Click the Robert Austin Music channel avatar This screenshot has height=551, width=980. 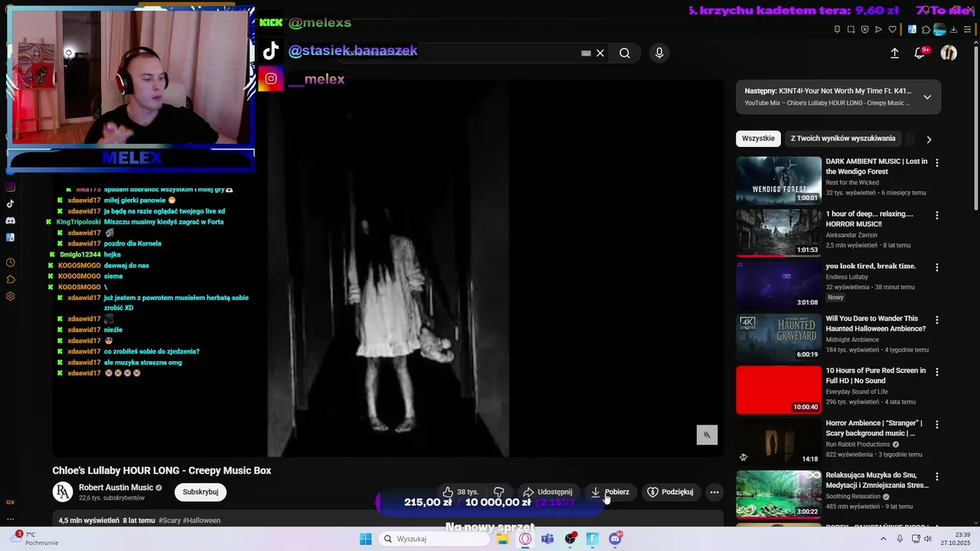tap(63, 492)
